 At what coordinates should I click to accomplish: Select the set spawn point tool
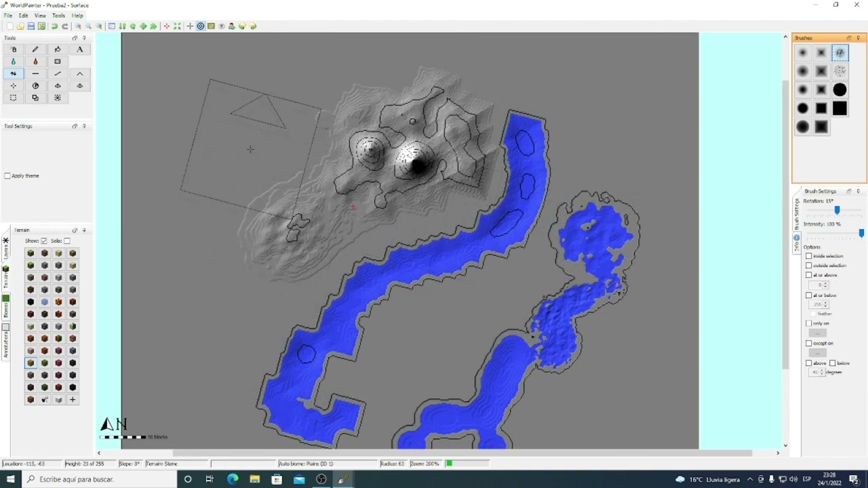click(13, 86)
